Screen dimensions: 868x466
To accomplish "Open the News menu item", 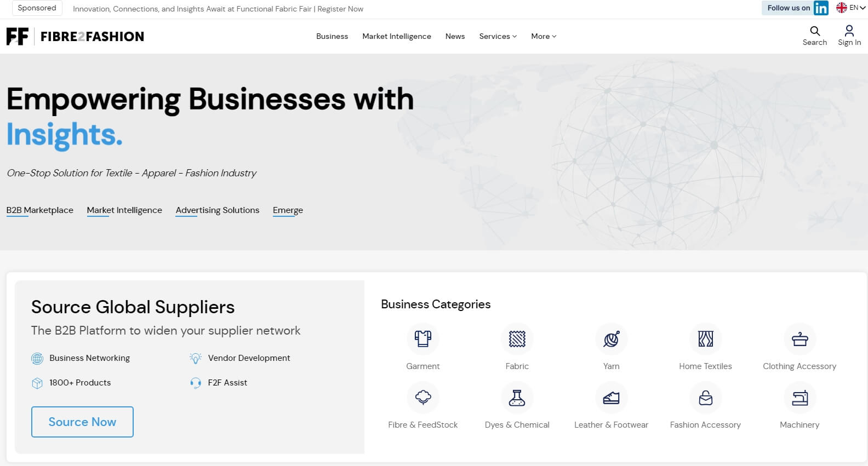I will pos(455,36).
